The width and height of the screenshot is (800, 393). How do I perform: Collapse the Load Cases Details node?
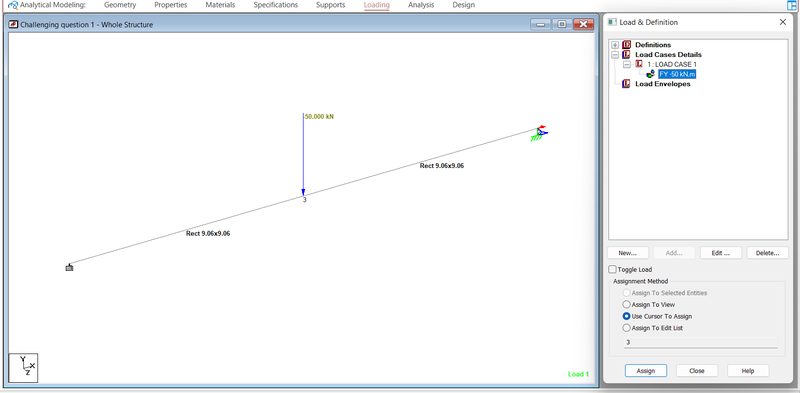615,55
